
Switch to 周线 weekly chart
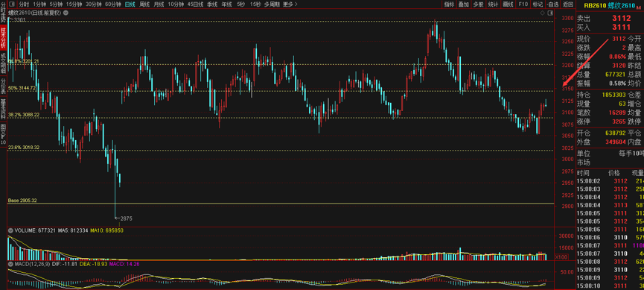click(144, 4)
